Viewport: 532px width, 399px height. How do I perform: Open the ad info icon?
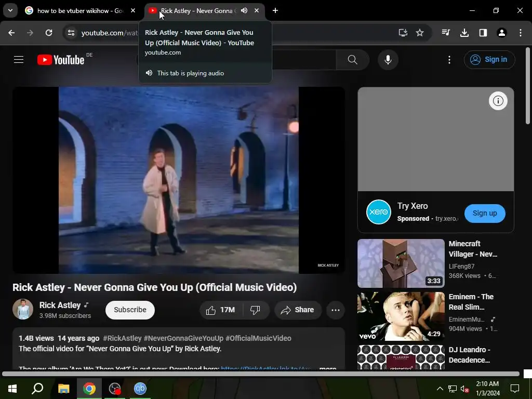(x=498, y=101)
